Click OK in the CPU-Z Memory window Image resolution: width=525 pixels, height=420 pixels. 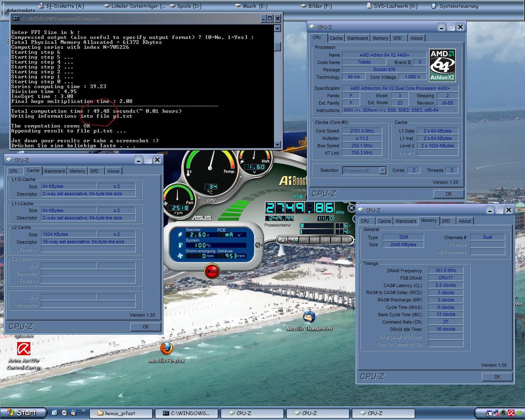[x=497, y=377]
